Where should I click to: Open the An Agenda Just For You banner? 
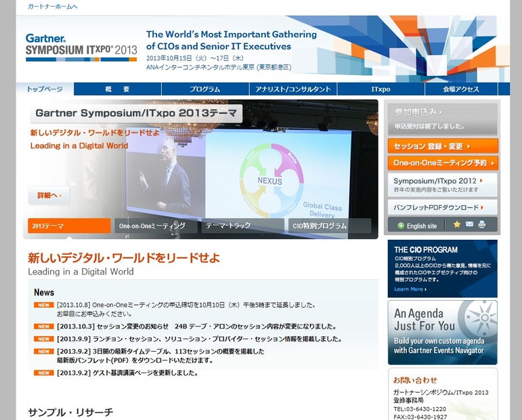coord(442,333)
